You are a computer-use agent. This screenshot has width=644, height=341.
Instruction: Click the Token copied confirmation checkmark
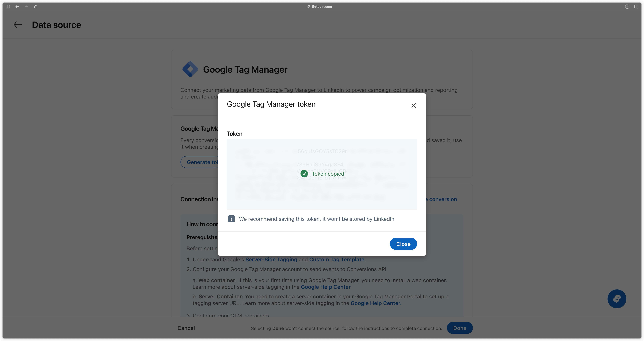pyautogui.click(x=304, y=174)
